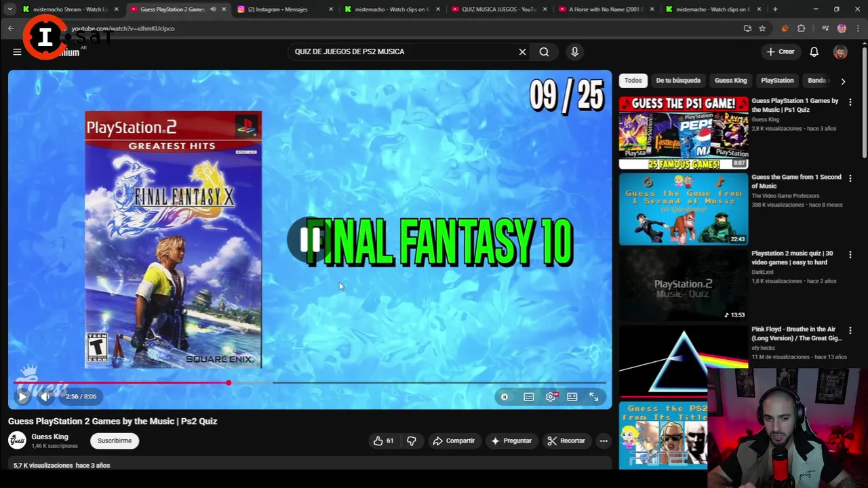The image size is (868, 488).
Task: Open Chrome profile avatar in toolbar
Action: [842, 28]
